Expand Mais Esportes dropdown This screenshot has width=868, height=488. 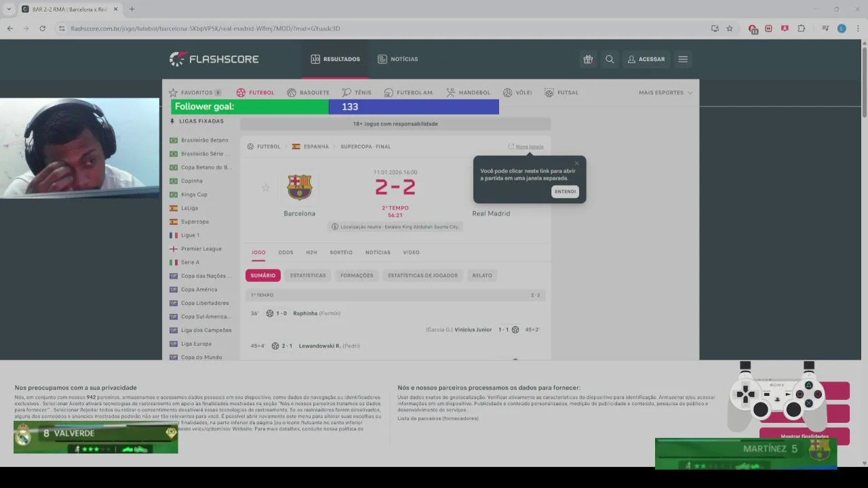coord(665,92)
